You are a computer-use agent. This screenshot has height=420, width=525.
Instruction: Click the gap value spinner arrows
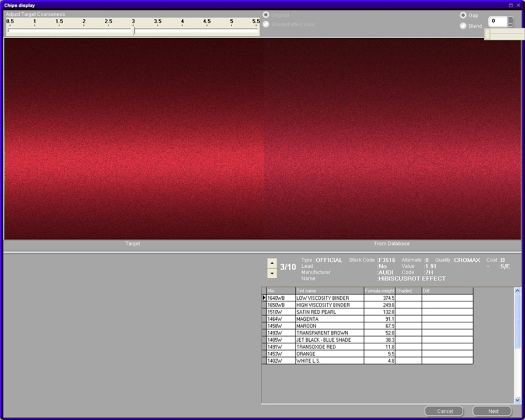[x=511, y=22]
